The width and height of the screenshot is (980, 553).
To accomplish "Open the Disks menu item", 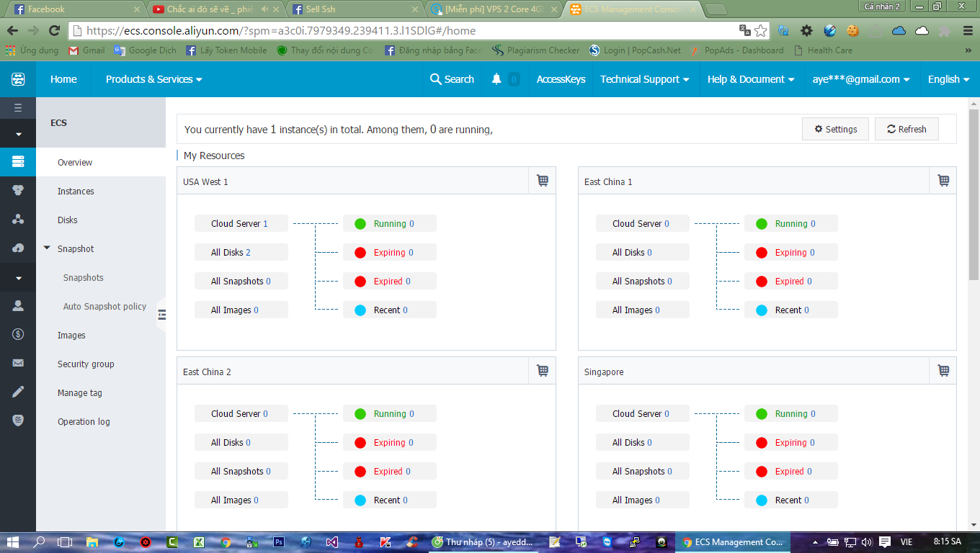I will click(x=68, y=220).
